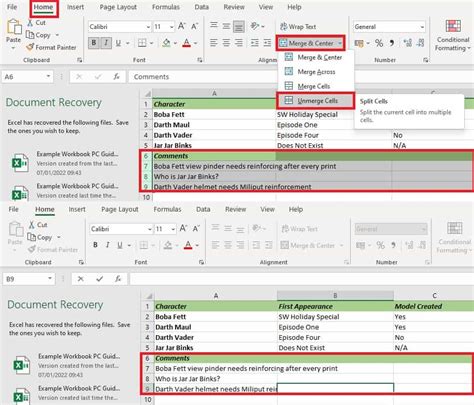Open File tab in upper Excel window
The image size is (474, 405).
click(12, 7)
